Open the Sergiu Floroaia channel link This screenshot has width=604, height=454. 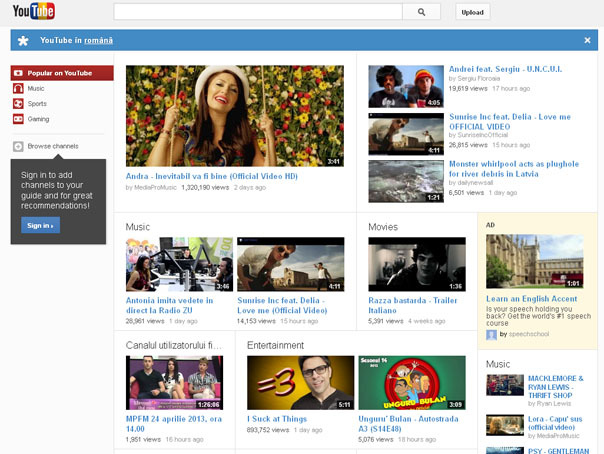coord(478,79)
